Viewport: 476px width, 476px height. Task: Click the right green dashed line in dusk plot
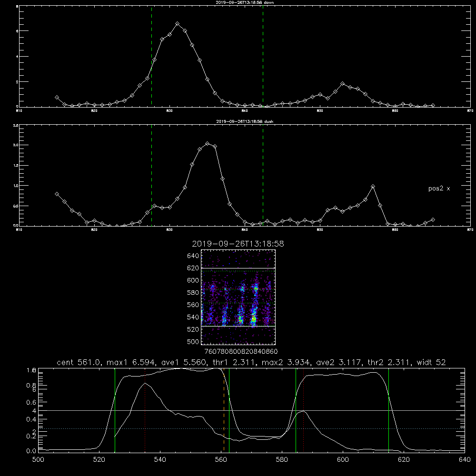pyautogui.click(x=263, y=175)
